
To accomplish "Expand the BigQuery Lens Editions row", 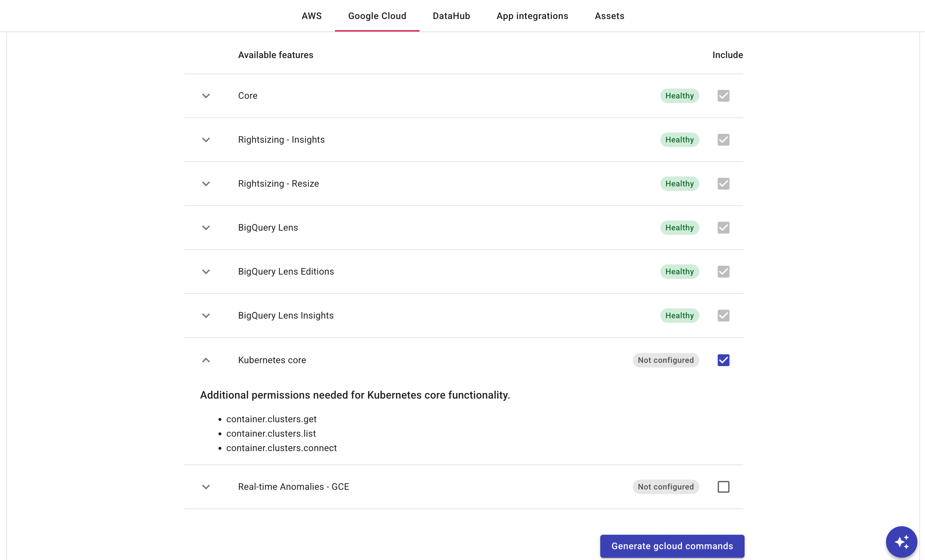I will point(206,271).
